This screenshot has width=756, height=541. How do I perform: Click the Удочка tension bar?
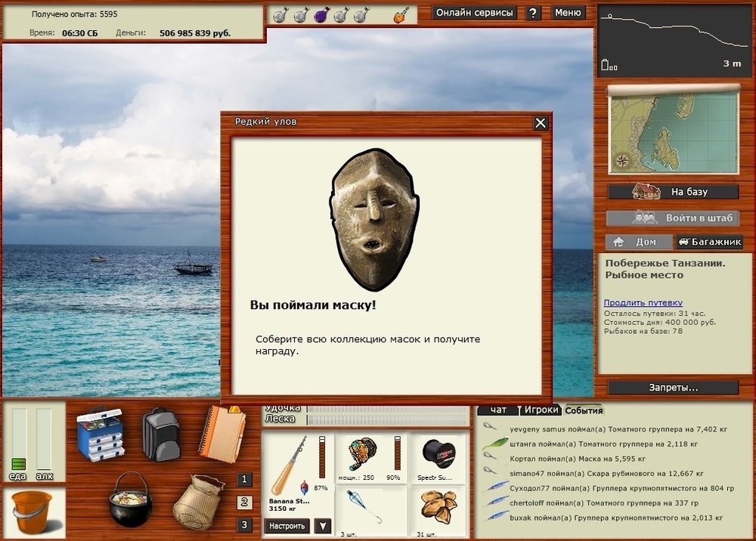[388, 410]
